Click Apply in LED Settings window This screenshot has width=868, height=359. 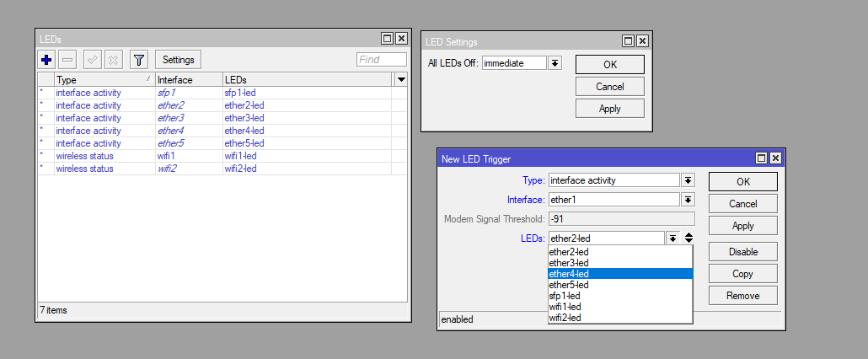610,109
